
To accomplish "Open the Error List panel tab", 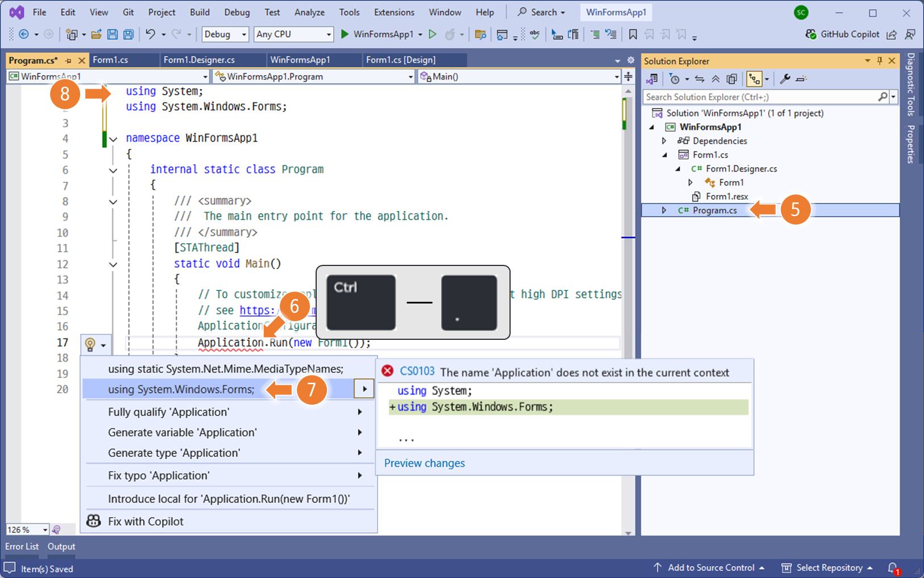I will click(x=22, y=546).
